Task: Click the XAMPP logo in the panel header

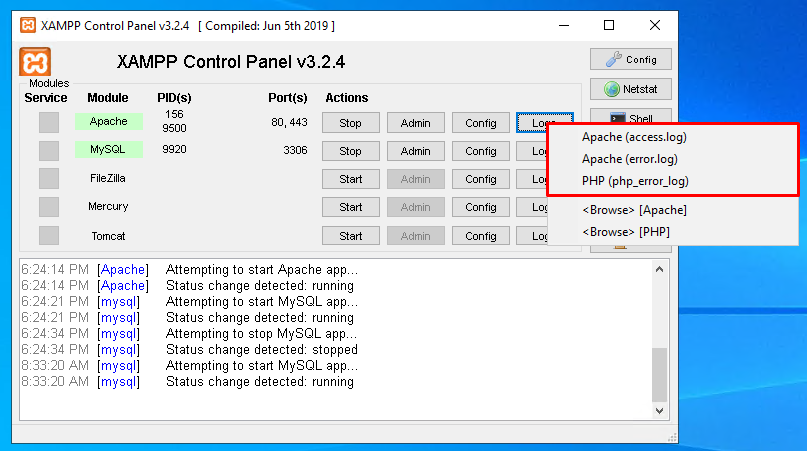Action: (x=35, y=62)
